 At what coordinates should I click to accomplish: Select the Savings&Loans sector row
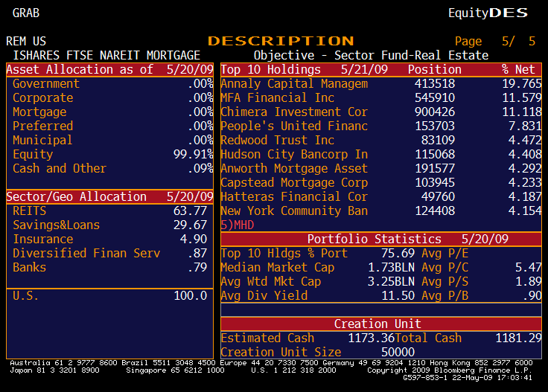click(109, 225)
